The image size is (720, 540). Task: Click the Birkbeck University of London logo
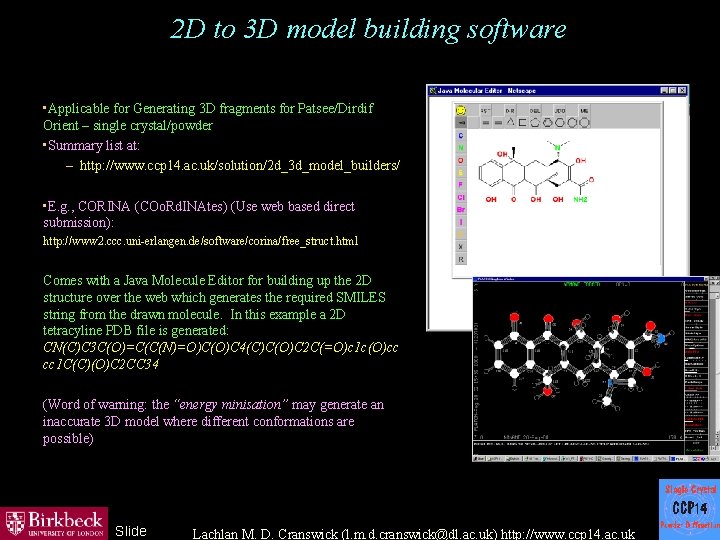tap(54, 523)
